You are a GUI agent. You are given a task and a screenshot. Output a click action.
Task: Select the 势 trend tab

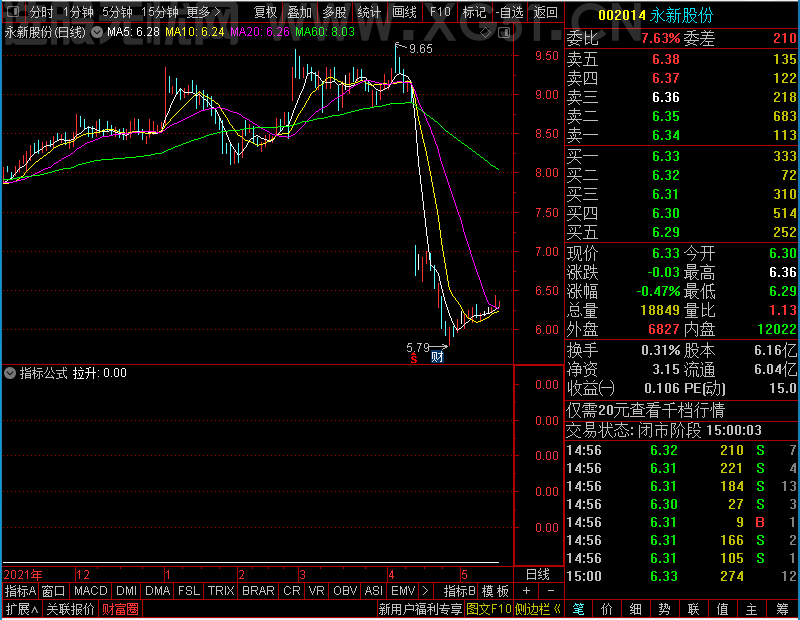coord(664,609)
